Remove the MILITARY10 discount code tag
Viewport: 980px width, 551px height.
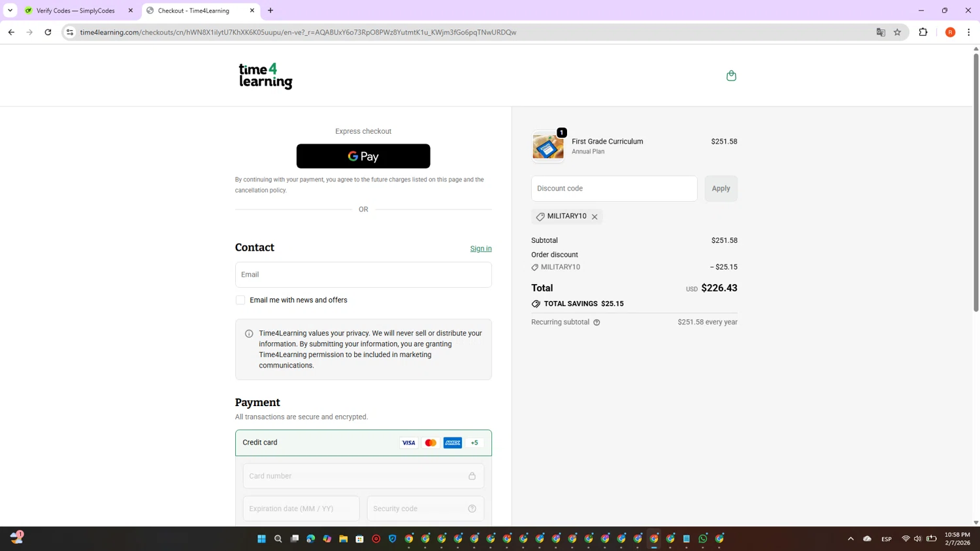tap(595, 217)
